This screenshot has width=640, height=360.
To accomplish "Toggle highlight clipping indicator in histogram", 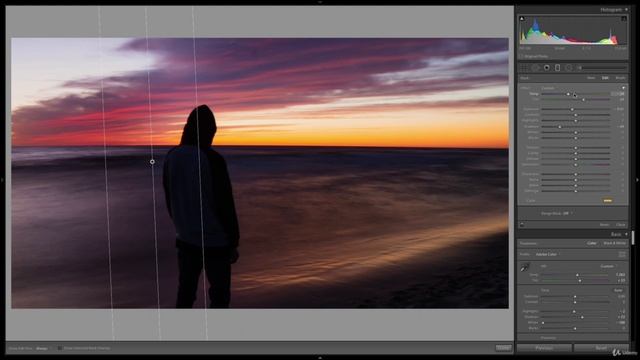I will pos(624,19).
